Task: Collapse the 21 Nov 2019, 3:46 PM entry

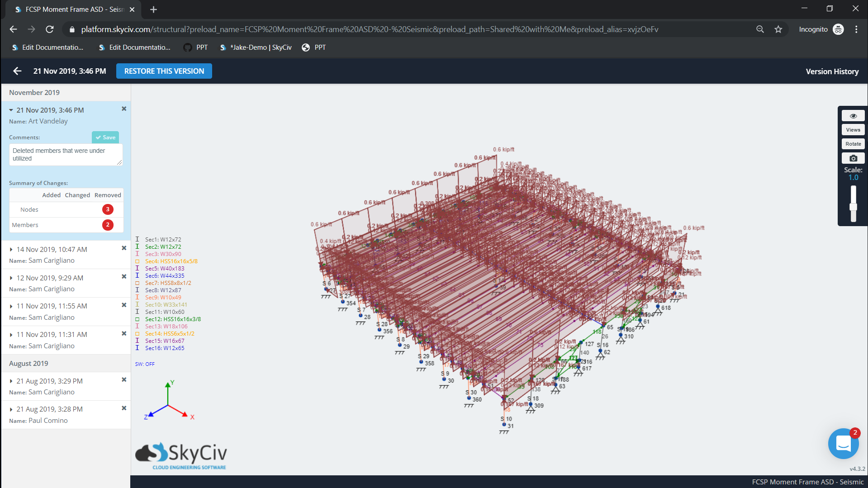Action: pos(11,109)
